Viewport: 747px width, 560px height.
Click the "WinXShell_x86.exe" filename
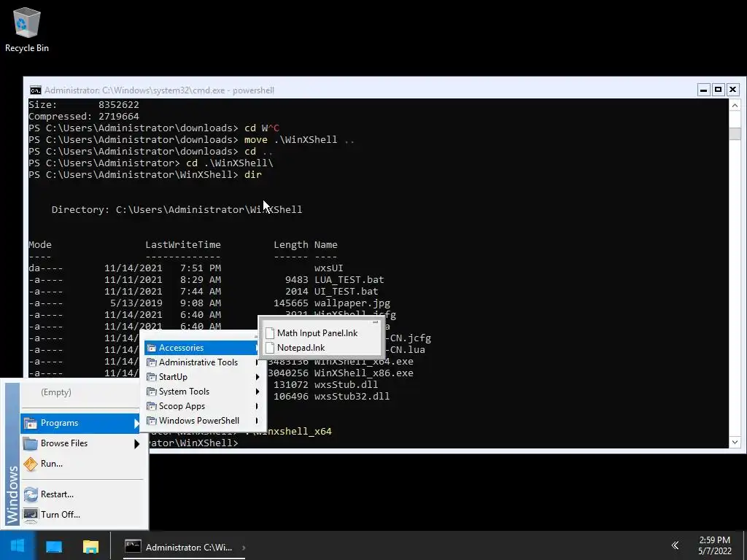click(x=363, y=373)
